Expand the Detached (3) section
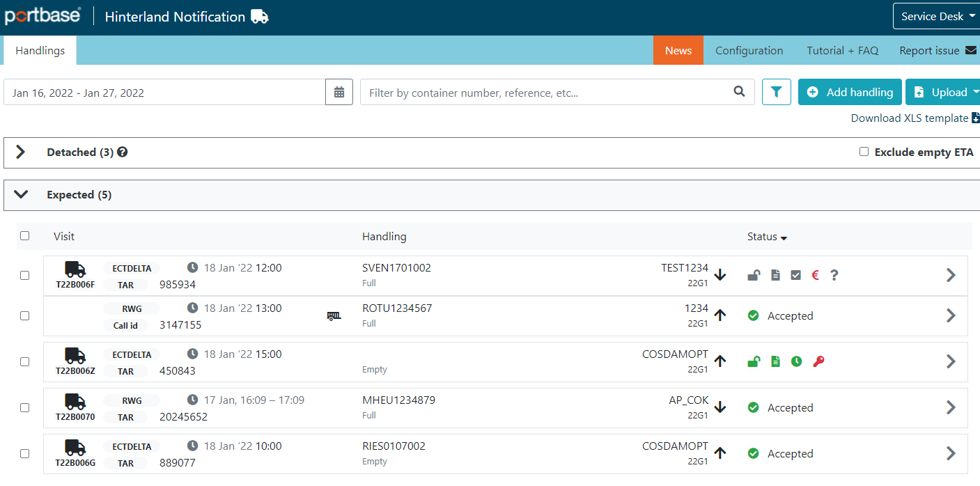This screenshot has width=980, height=486. (x=21, y=152)
